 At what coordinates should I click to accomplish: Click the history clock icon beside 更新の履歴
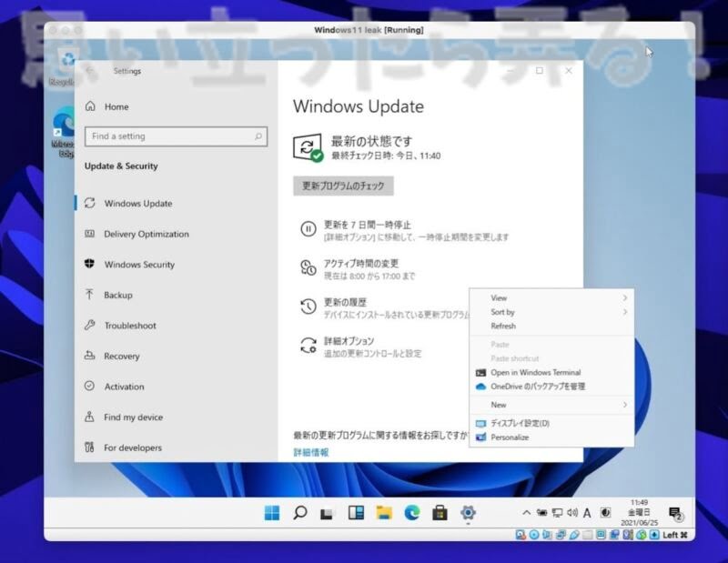click(x=308, y=306)
